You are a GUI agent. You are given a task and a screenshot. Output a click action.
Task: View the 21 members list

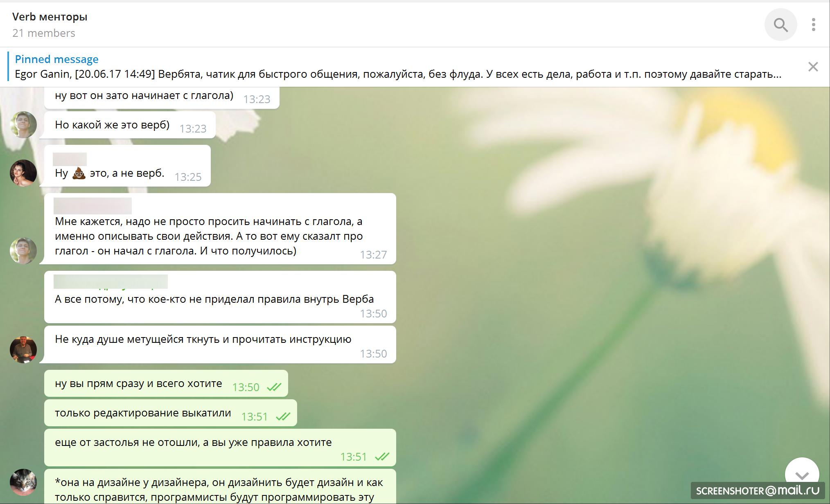(x=44, y=33)
